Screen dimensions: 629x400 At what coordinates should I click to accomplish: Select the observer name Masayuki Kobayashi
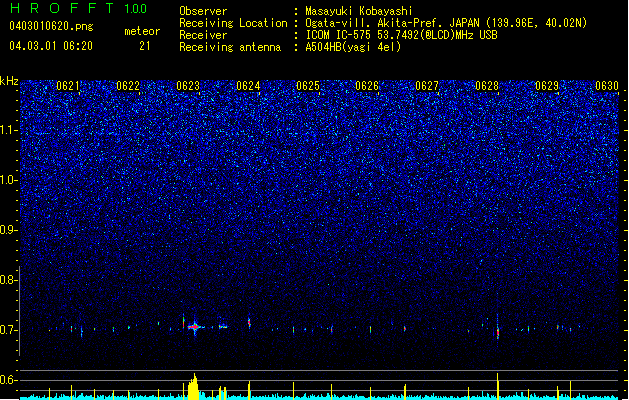coord(359,11)
